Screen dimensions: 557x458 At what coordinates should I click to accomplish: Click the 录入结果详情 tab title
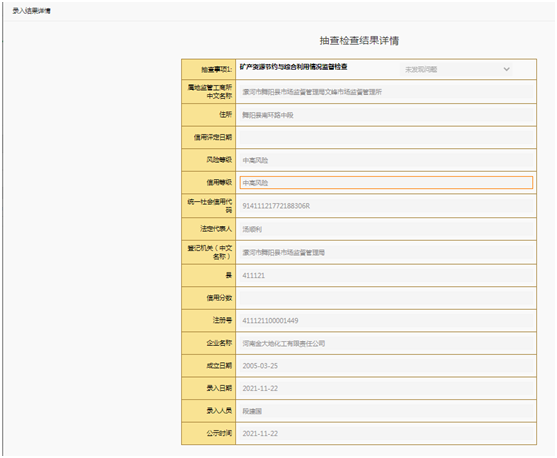[32, 11]
